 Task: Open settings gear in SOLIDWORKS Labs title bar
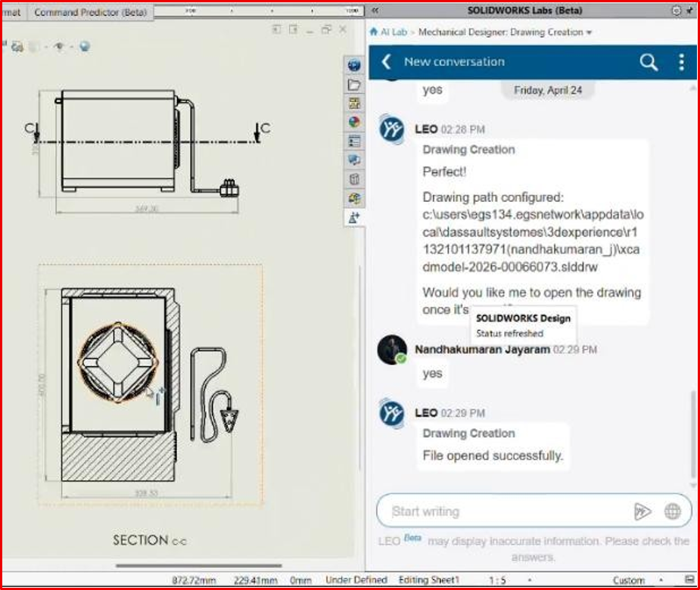(677, 11)
